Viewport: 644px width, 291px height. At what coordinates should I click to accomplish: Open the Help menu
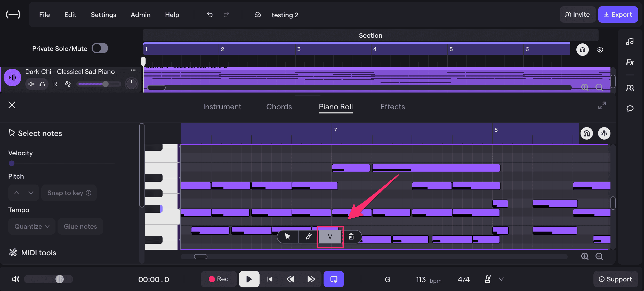tap(172, 15)
